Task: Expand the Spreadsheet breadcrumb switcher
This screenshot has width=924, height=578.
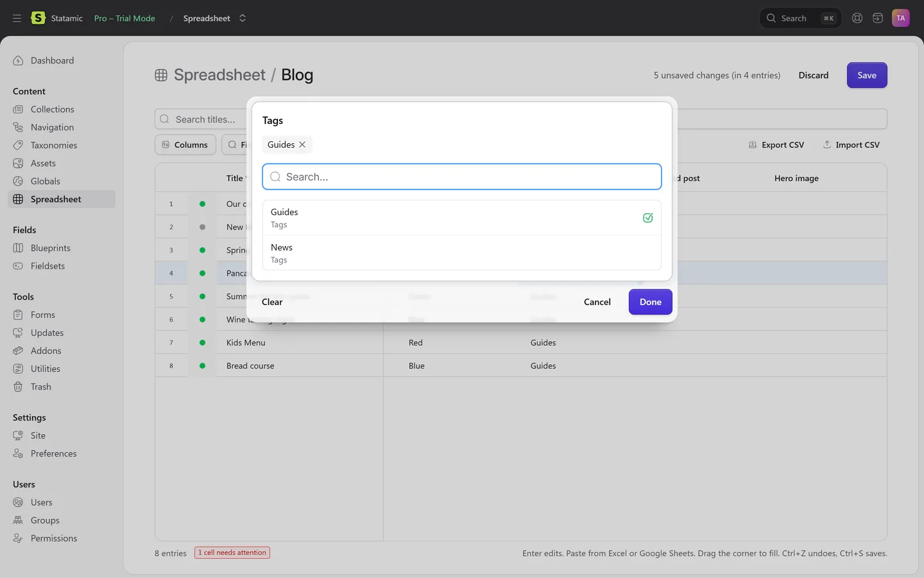Action: coord(243,18)
